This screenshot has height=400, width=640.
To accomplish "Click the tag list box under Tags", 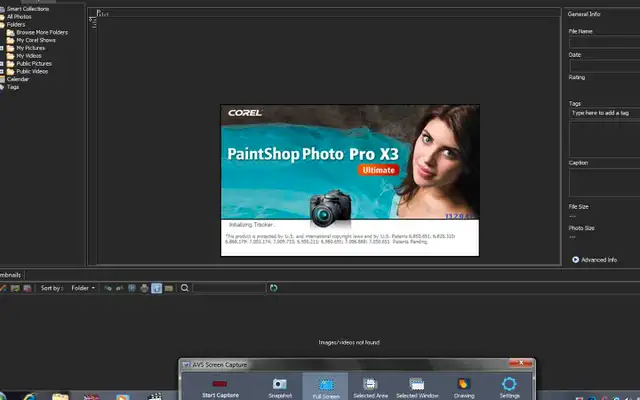I will [x=604, y=139].
